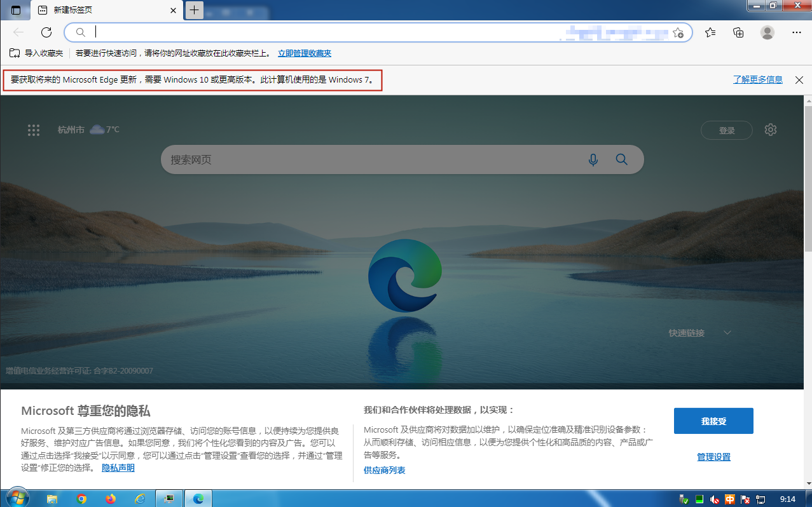The image size is (812, 507).
Task: Dismiss the Windows 7 update notification bar
Action: pos(798,80)
